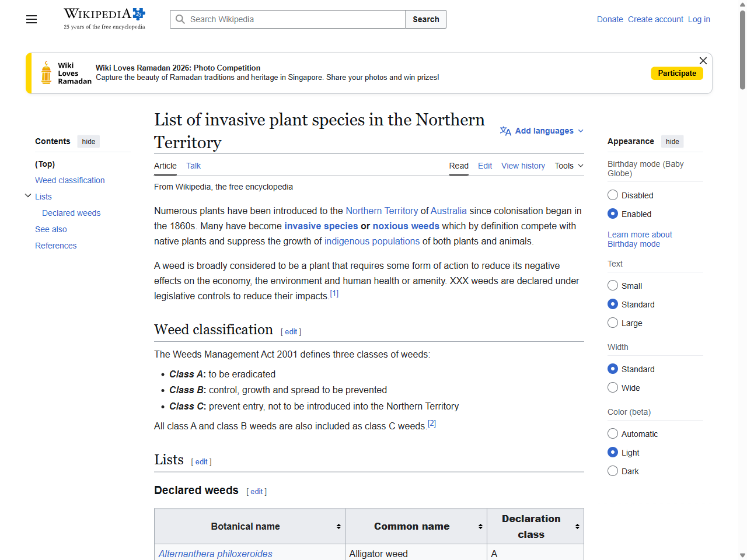Sort the table by Common name
This screenshot has width=747, height=560.
(x=481, y=526)
